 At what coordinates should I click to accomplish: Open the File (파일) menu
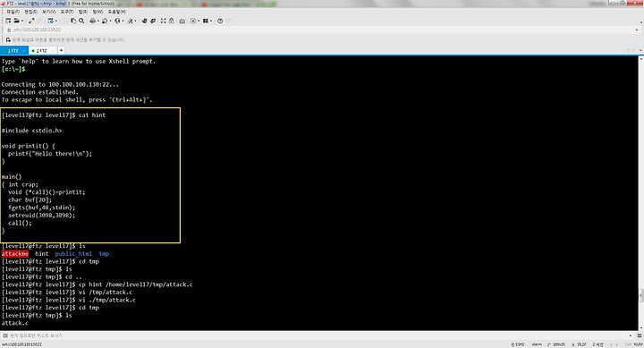coord(13,12)
